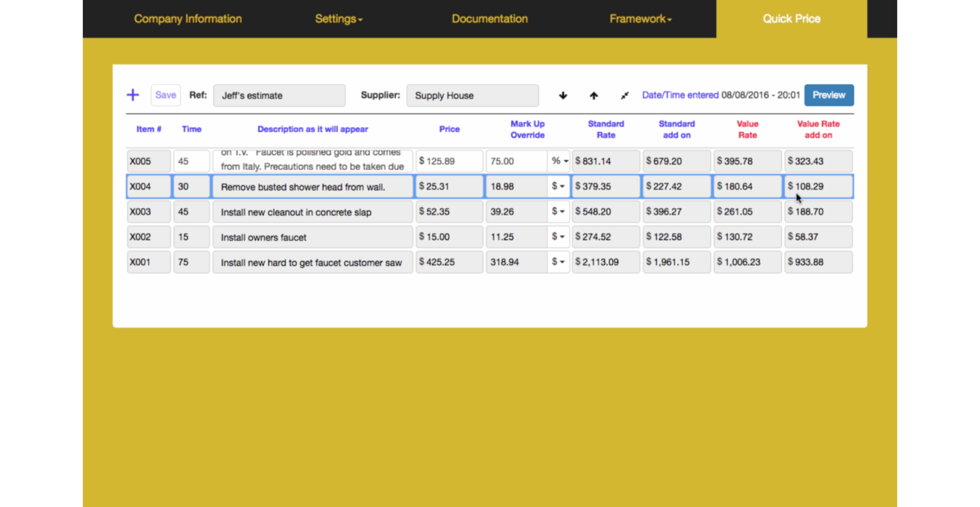Image resolution: width=980 pixels, height=507 pixels.
Task: Open the dollar unit selector on X002 row
Action: 558,237
